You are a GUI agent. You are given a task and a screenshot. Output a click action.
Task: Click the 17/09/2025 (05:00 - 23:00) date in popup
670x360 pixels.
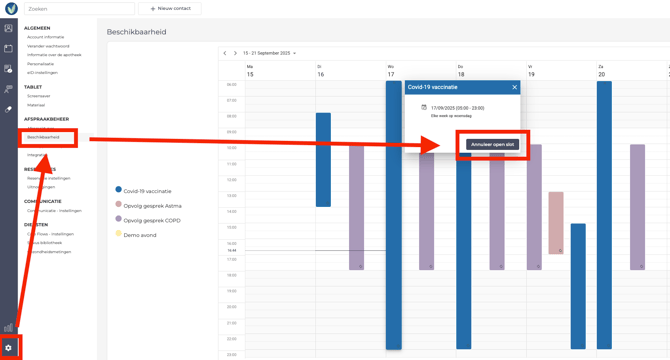457,108
